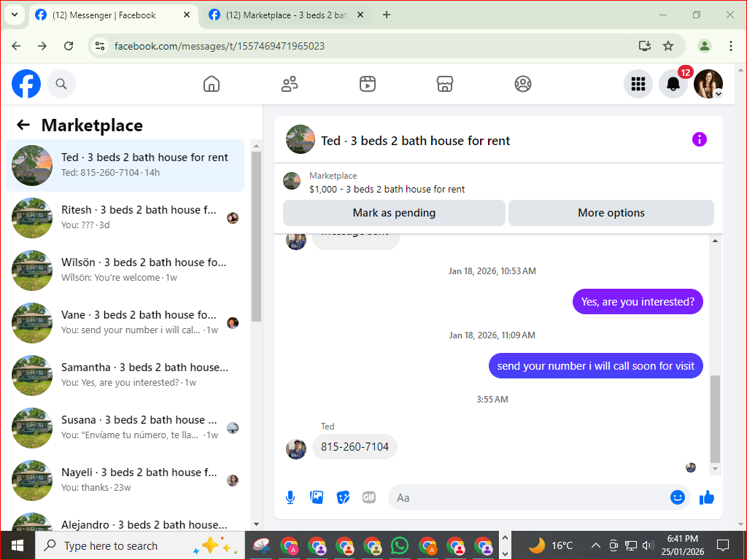747x560 pixels.
Task: Click the conversation list scroll-down arrow
Action: [256, 524]
